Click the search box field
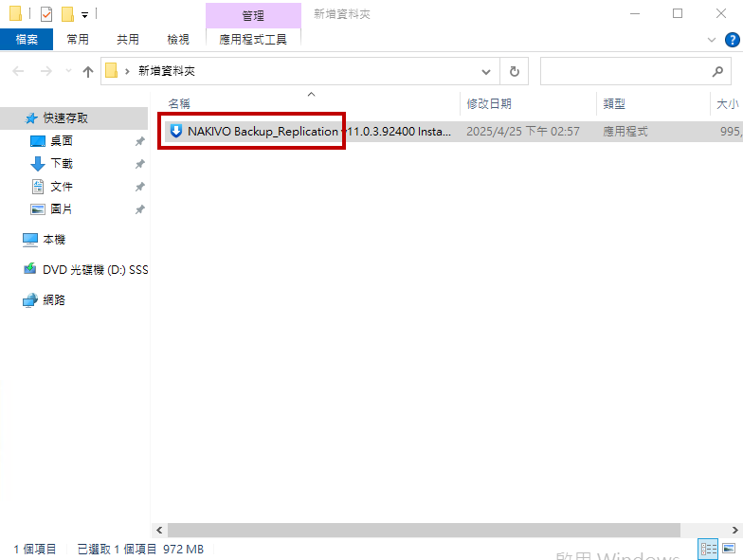This screenshot has height=560, width=743. (635, 72)
